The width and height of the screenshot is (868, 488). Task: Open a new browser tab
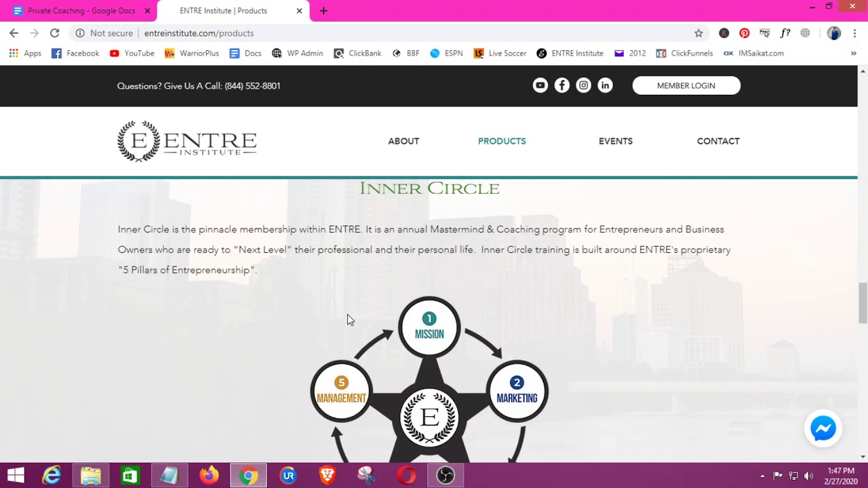click(323, 11)
